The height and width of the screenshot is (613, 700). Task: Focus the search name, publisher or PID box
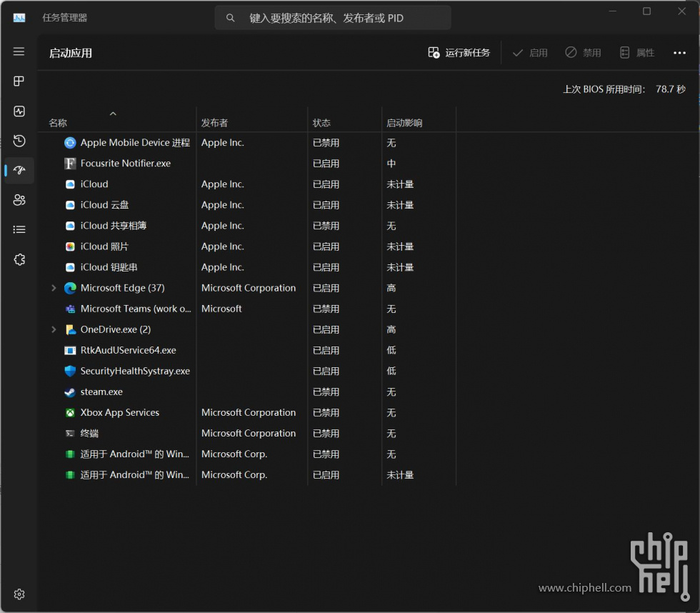coord(333,18)
